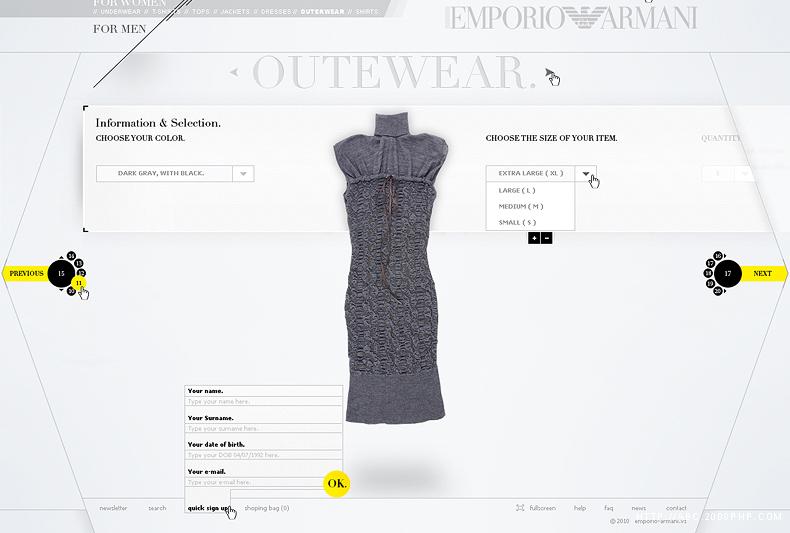Open the color dropdown arrow
The image size is (790, 533).
click(x=243, y=173)
